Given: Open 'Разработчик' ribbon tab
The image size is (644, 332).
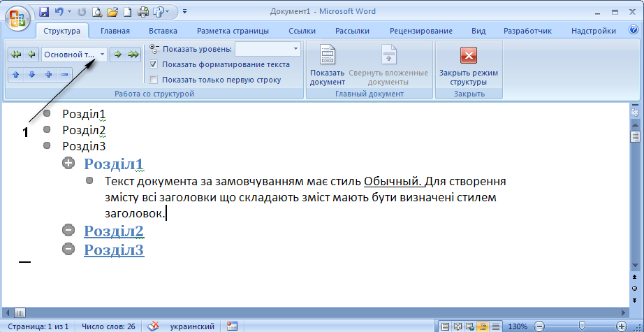Looking at the screenshot, I should coord(528,31).
